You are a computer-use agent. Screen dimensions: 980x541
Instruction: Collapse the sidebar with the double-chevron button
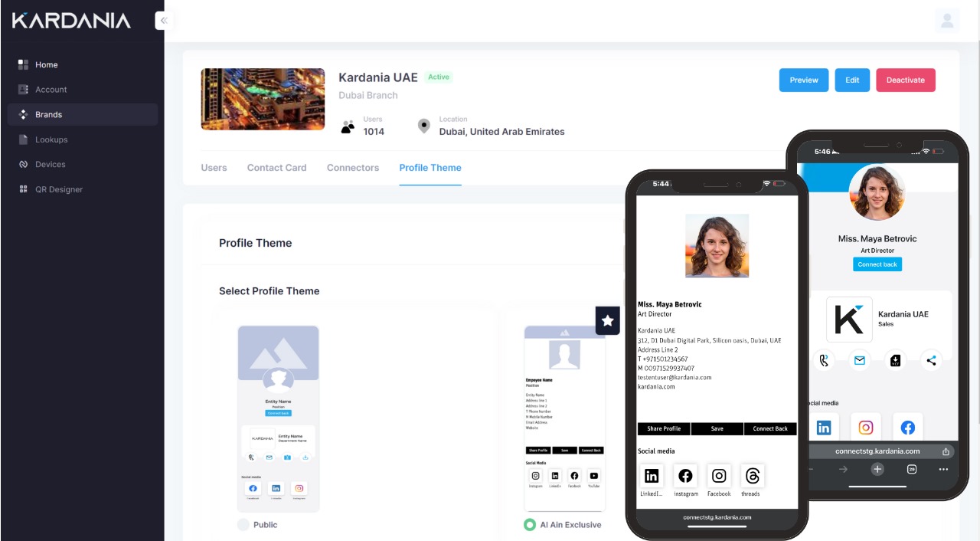coord(164,21)
